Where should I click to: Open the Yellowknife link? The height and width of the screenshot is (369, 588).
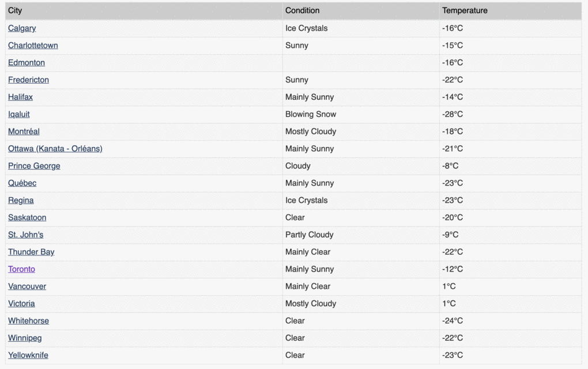tap(28, 356)
